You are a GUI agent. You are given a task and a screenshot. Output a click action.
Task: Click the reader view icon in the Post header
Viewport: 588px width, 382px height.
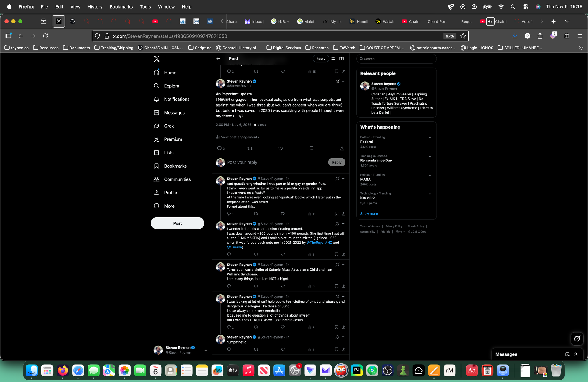[341, 59]
